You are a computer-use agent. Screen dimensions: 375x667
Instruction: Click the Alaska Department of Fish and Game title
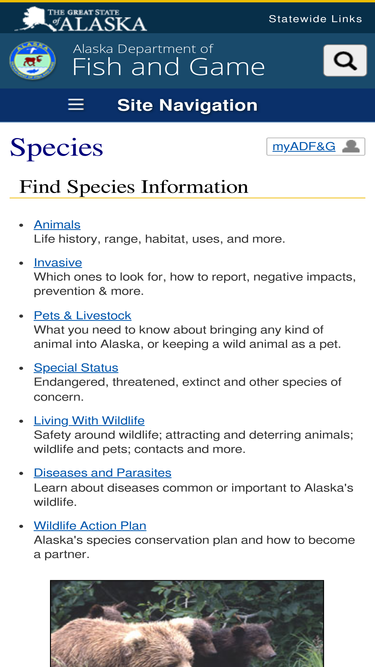pyautogui.click(x=168, y=60)
